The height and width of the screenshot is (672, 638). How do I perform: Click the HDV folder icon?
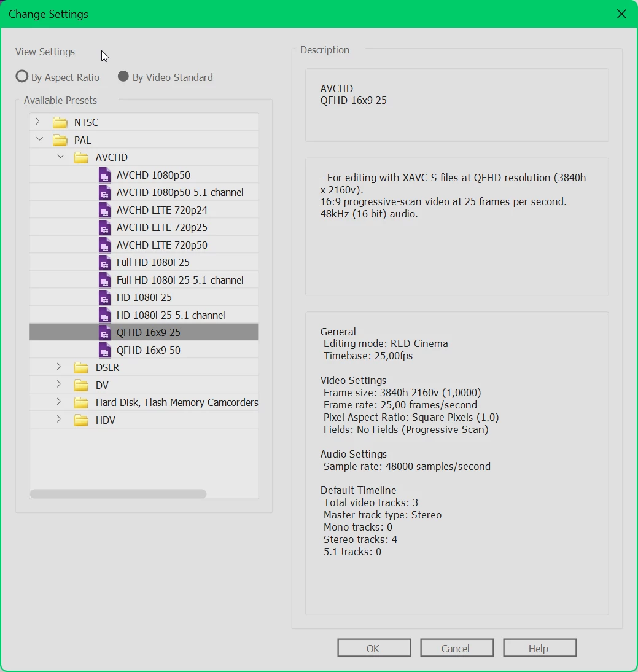click(x=81, y=420)
